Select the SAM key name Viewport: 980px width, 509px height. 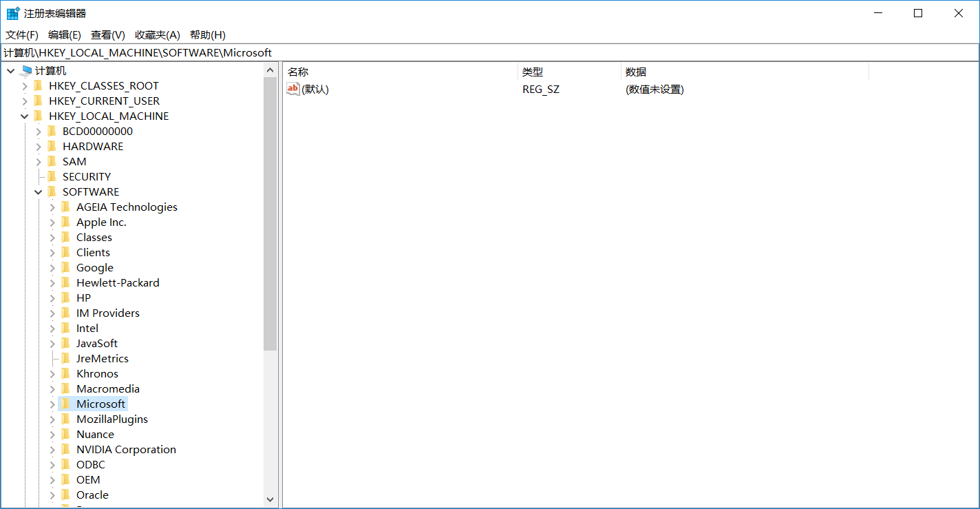[74, 162]
